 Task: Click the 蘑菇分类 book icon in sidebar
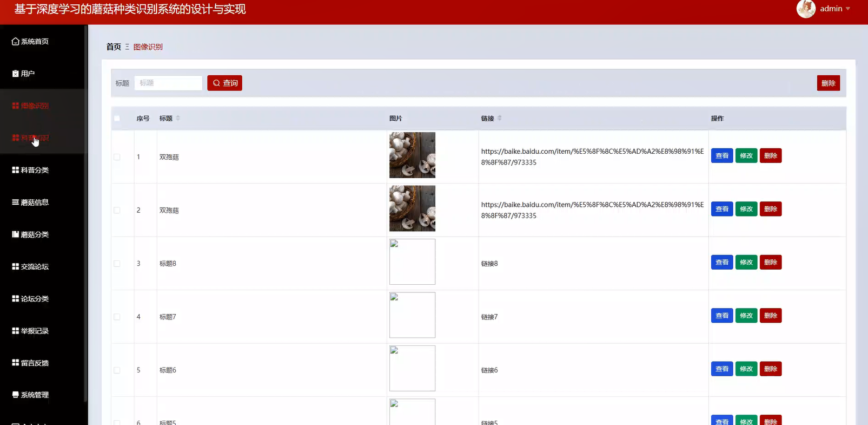tap(15, 234)
